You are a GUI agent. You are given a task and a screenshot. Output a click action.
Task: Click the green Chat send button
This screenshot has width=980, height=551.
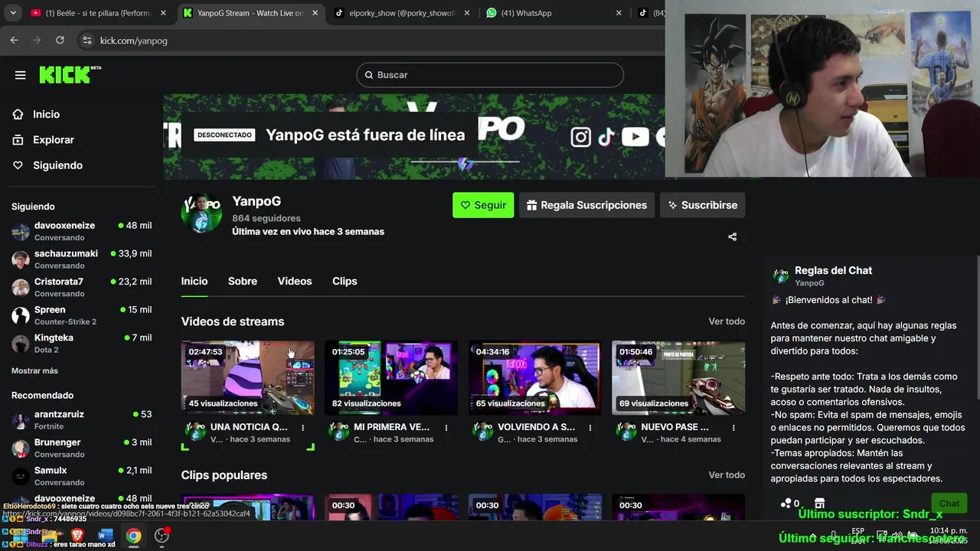coord(949,504)
